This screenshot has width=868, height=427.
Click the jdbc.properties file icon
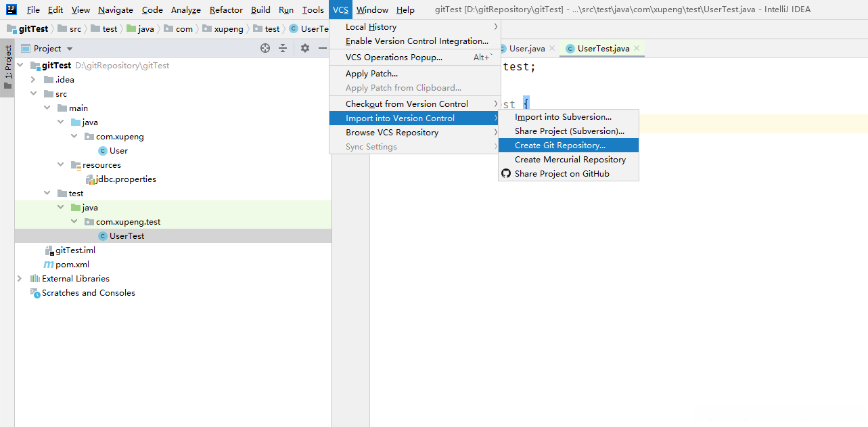tap(91, 179)
